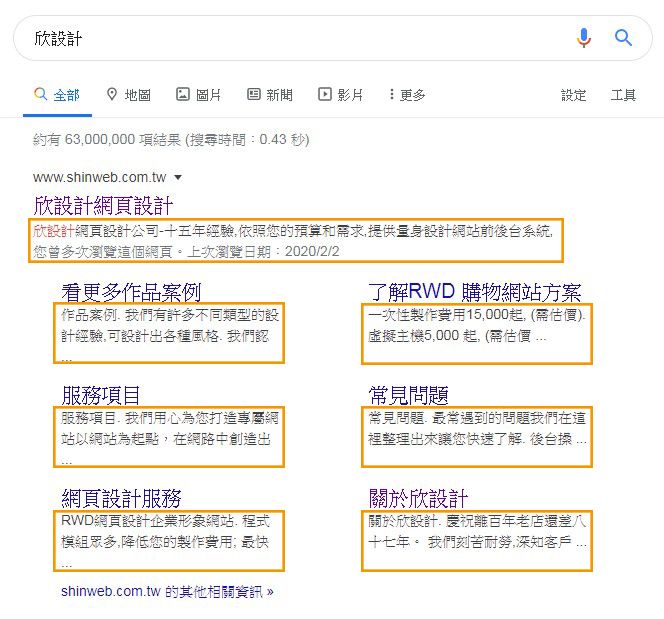Click the 上次瀏覽日期:2020/2/2 text
Viewport: 664px width, 619px height.
(263, 251)
